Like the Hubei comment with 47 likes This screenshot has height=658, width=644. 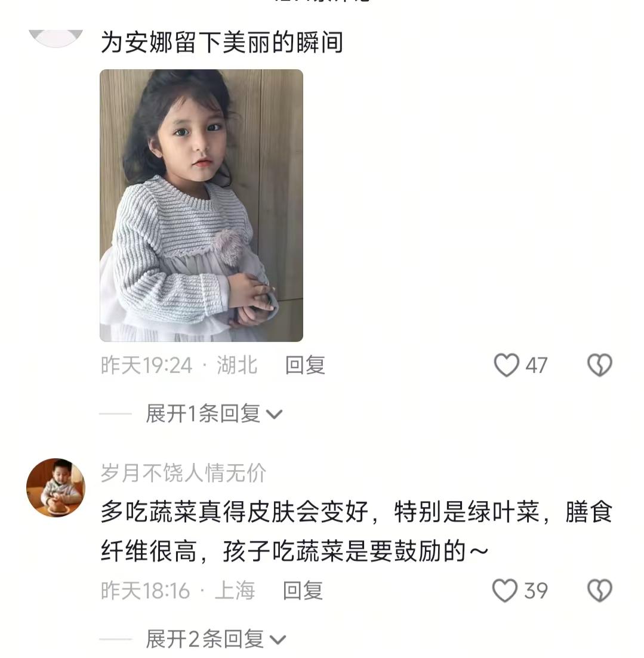coord(506,365)
